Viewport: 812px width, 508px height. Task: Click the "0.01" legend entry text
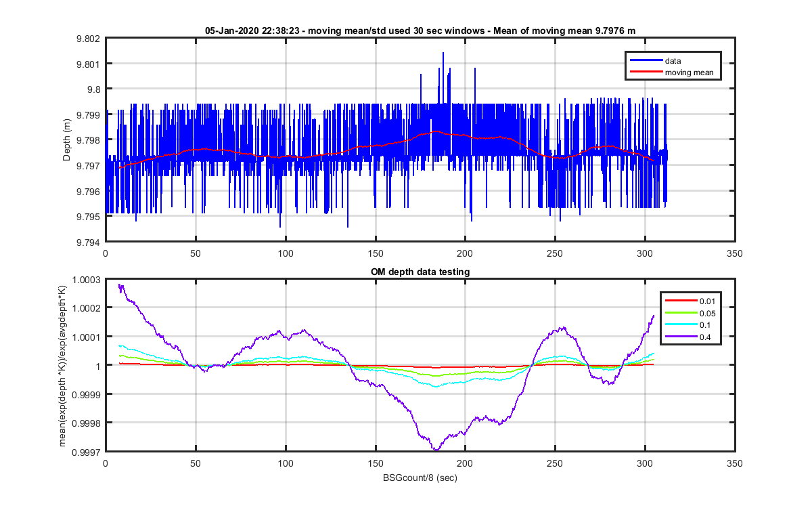pyautogui.click(x=707, y=301)
